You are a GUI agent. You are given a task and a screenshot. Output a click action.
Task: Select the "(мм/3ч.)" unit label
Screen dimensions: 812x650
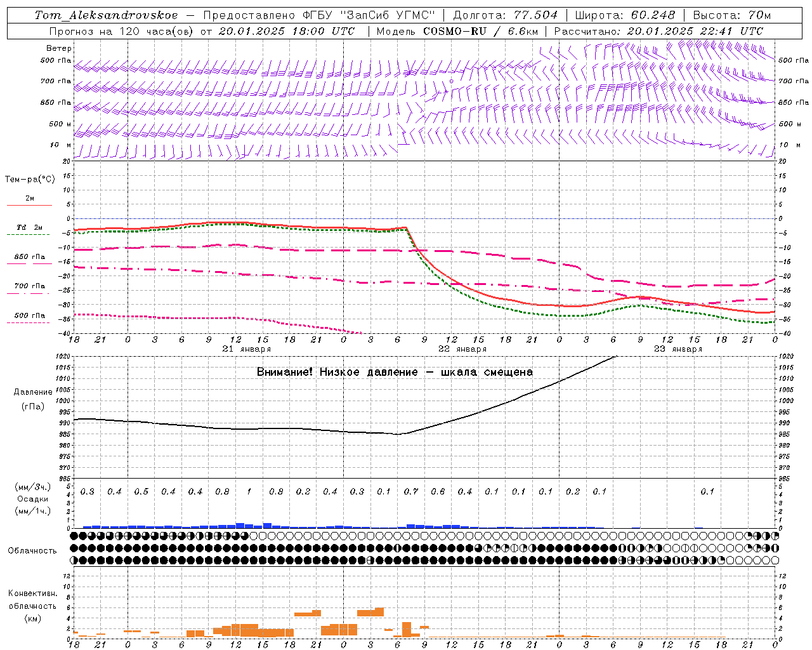pos(33,487)
